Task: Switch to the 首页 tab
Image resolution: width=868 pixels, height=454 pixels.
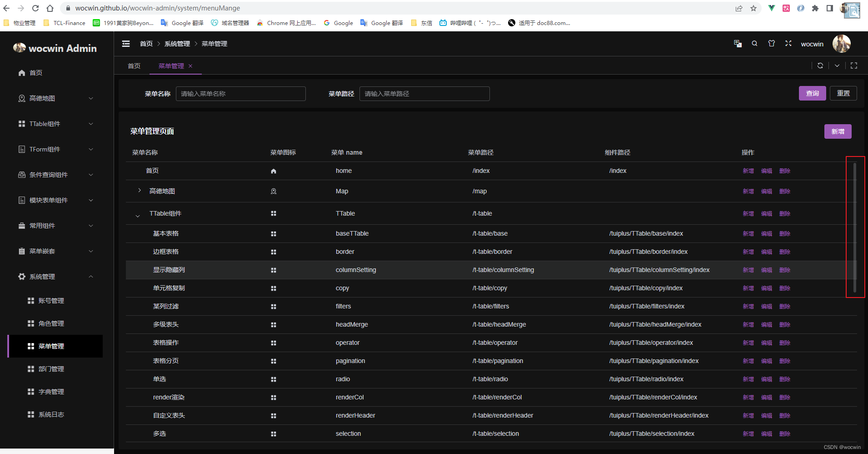Action: pyautogui.click(x=134, y=66)
